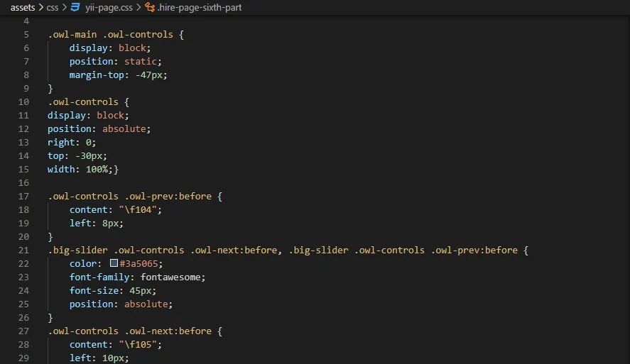630x364 pixels.
Task: Click line number 27 in the gutter
Action: tap(23, 331)
